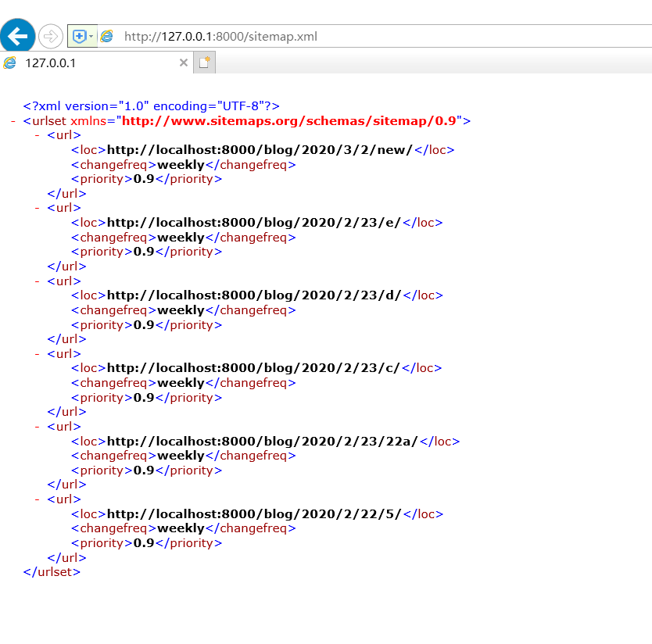The image size is (652, 644).
Task: Collapse the url node containing blog/2020/2/23/c/
Action: pyautogui.click(x=38, y=354)
